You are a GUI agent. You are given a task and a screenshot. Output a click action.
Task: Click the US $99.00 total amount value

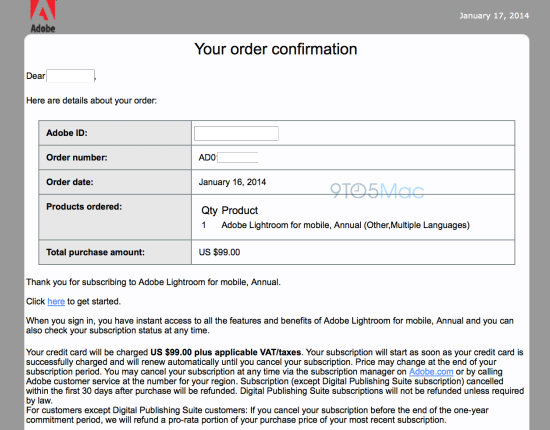[219, 252]
